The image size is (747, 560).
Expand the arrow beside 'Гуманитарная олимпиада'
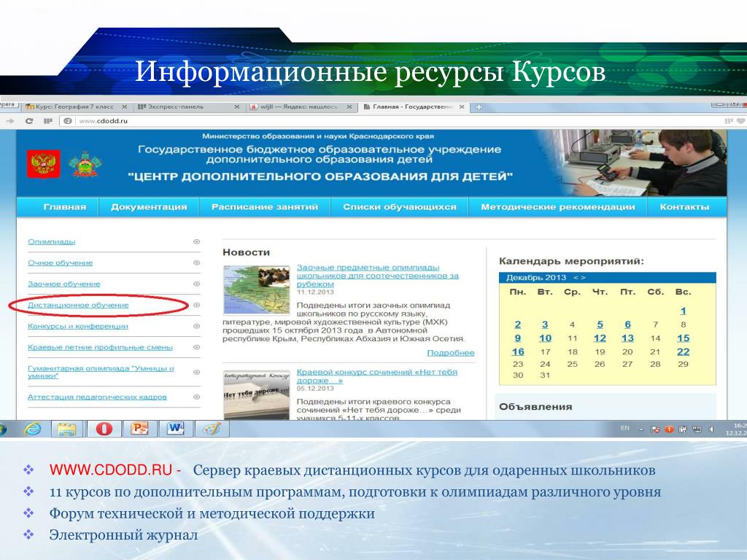(196, 372)
